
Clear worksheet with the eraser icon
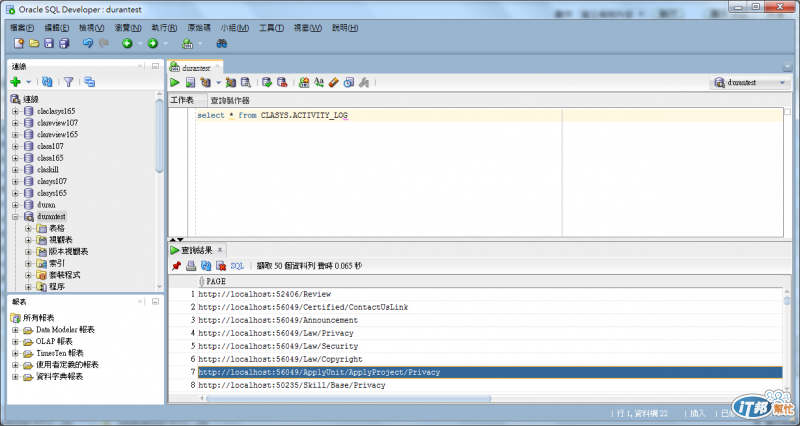pyautogui.click(x=334, y=82)
